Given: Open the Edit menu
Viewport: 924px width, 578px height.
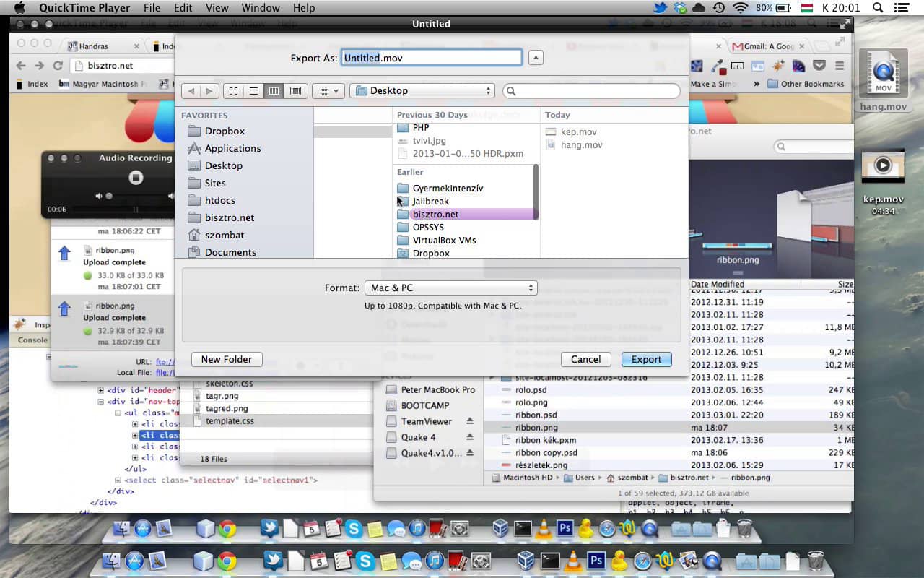Looking at the screenshot, I should [183, 8].
